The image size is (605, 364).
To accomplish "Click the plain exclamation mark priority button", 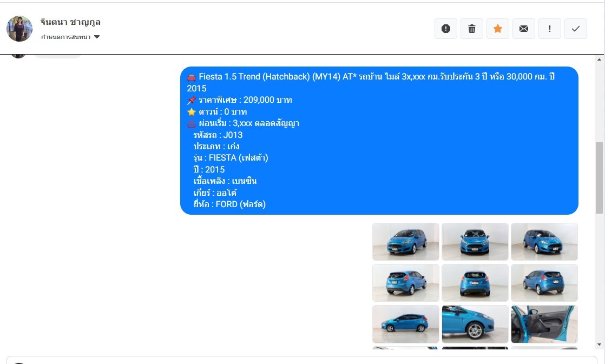I will pyautogui.click(x=549, y=29).
